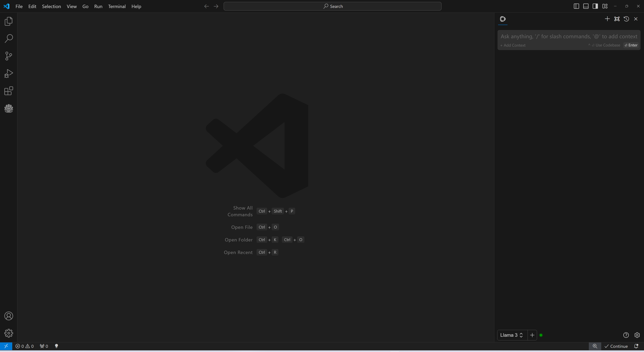Open remote window status bar button
This screenshot has height=352, width=644.
(x=6, y=346)
